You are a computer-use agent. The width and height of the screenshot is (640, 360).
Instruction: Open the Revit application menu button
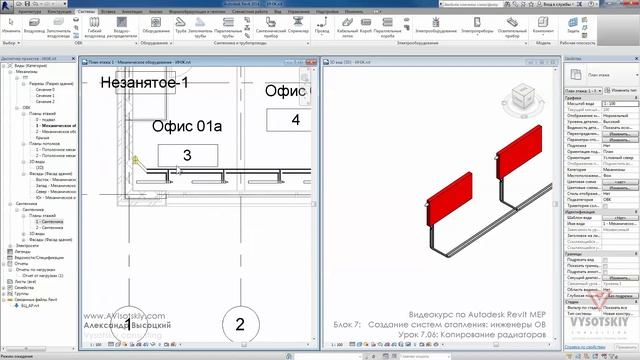[x=6, y=6]
